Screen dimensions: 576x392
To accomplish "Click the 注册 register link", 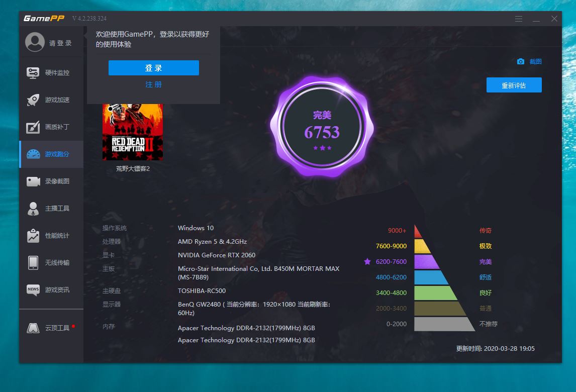I will click(154, 84).
